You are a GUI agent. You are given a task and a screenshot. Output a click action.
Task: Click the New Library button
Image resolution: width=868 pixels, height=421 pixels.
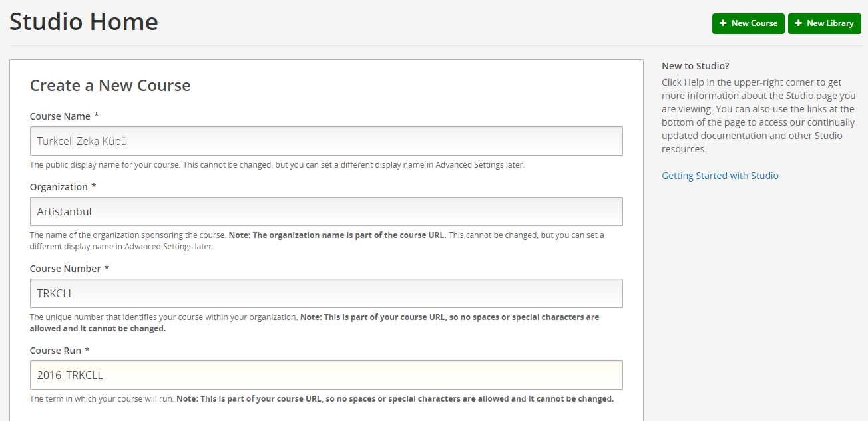825,23
